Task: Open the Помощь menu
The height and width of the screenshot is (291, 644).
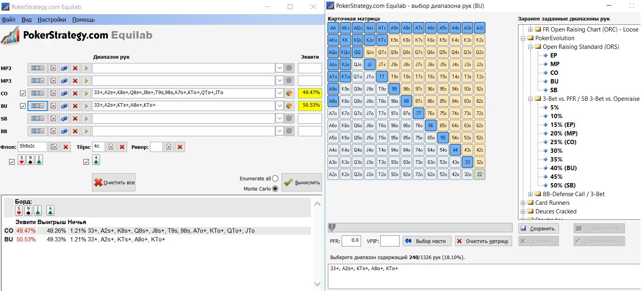Action: [83, 20]
